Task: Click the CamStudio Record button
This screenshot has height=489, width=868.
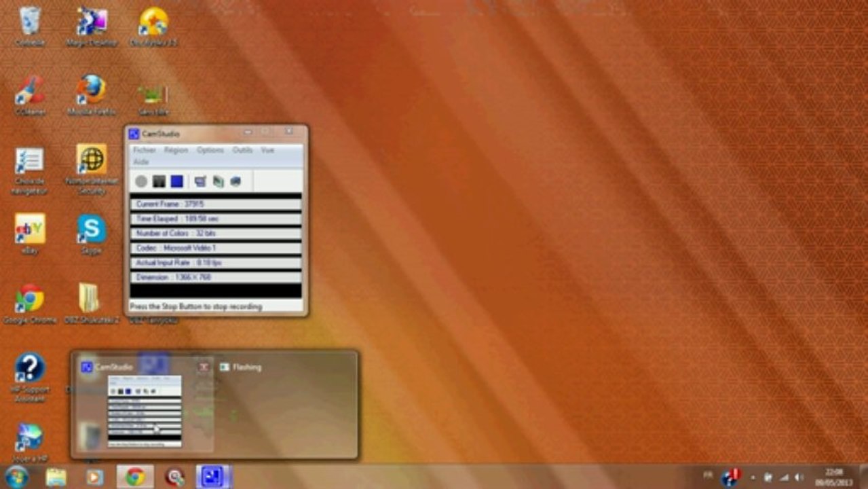Action: point(141,181)
